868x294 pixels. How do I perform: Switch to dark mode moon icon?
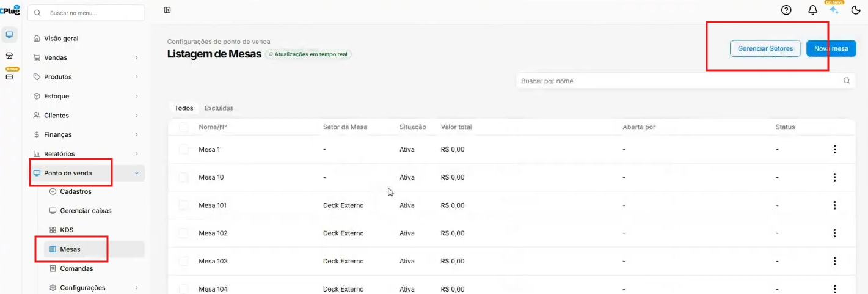coord(856,10)
